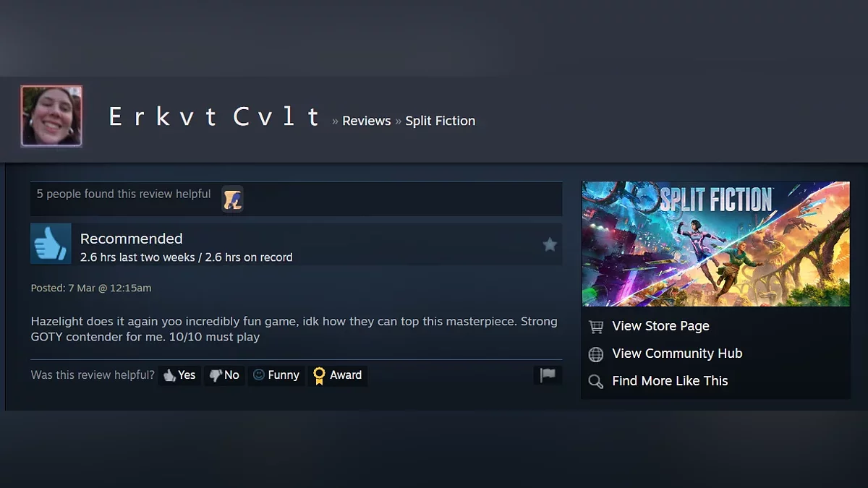Click the award badge icon beside helpful count
868x488 pixels.
232,199
